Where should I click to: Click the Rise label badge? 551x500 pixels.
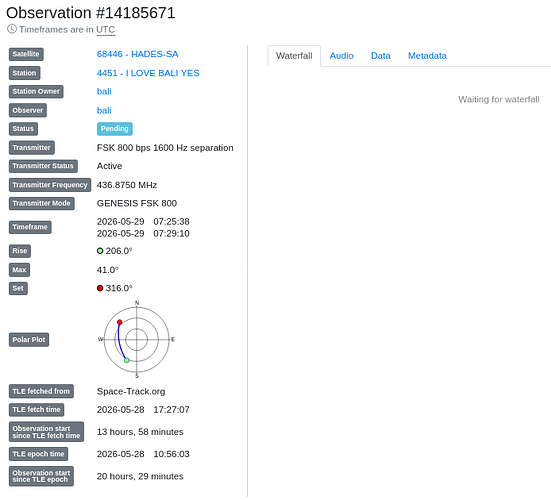click(20, 251)
